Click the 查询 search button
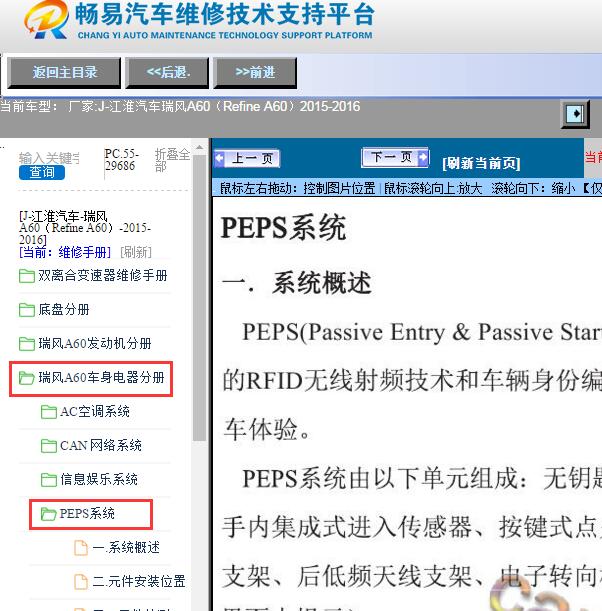This screenshot has height=611, width=602. 42,172
